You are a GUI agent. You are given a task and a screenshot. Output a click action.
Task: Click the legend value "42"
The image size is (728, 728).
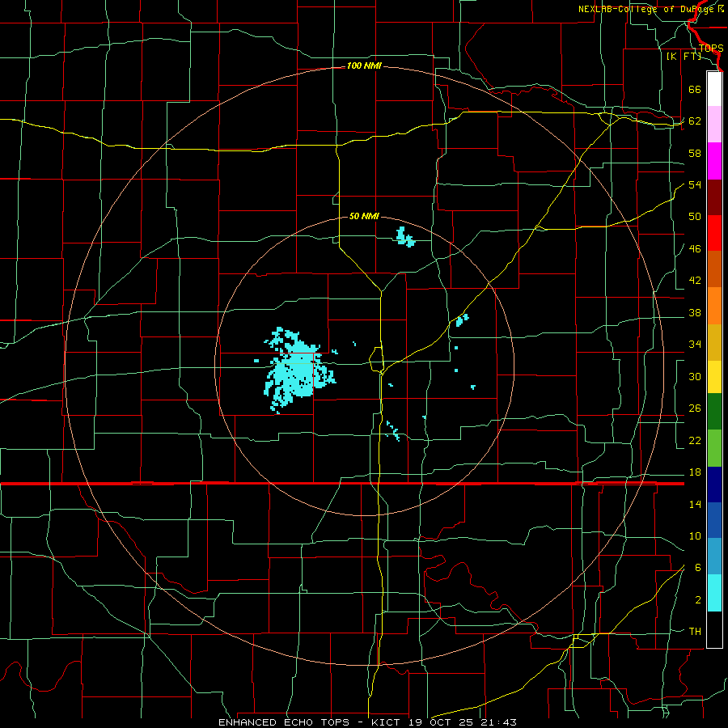coord(695,281)
